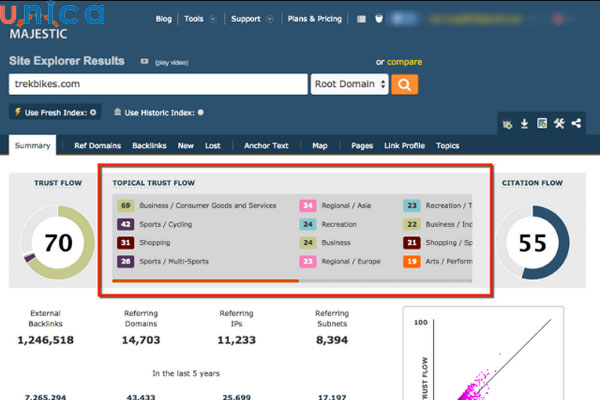This screenshot has height=400, width=600.
Task: Click the External Backlinks value 1,246,518
Action: 46,340
